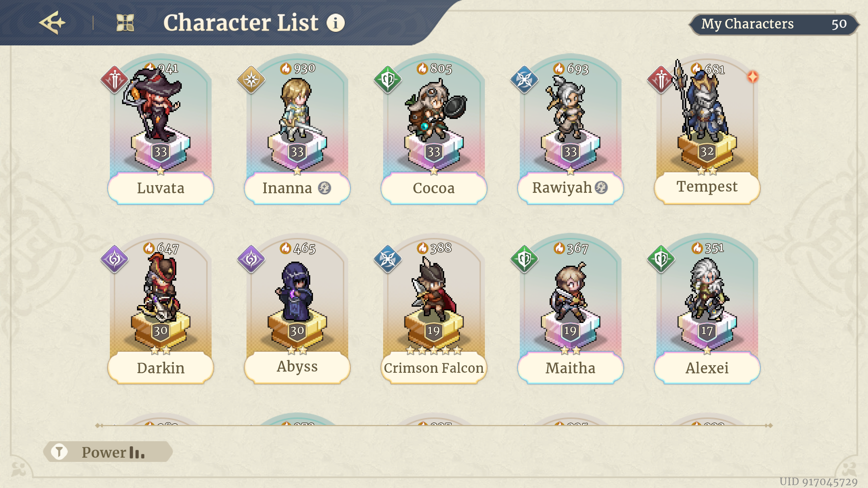Click the list divider scroll line
The width and height of the screenshot is (868, 488).
point(434,425)
